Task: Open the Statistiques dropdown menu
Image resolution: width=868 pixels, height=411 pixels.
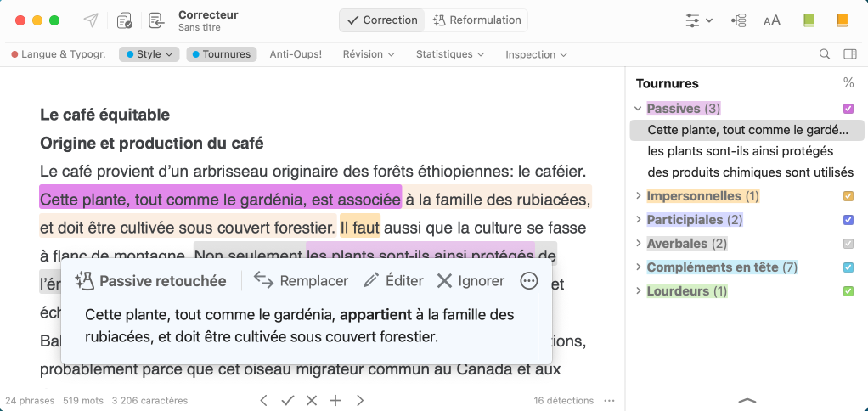Action: tap(449, 54)
